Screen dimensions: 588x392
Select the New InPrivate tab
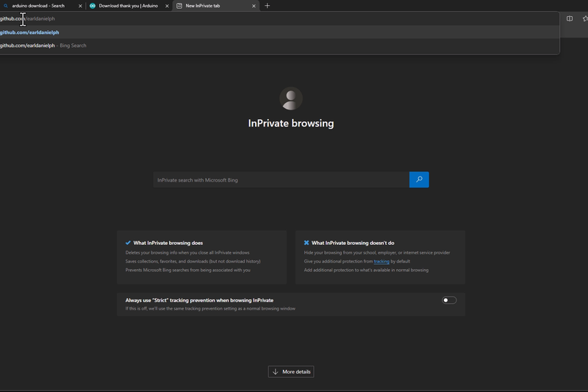tap(215, 6)
